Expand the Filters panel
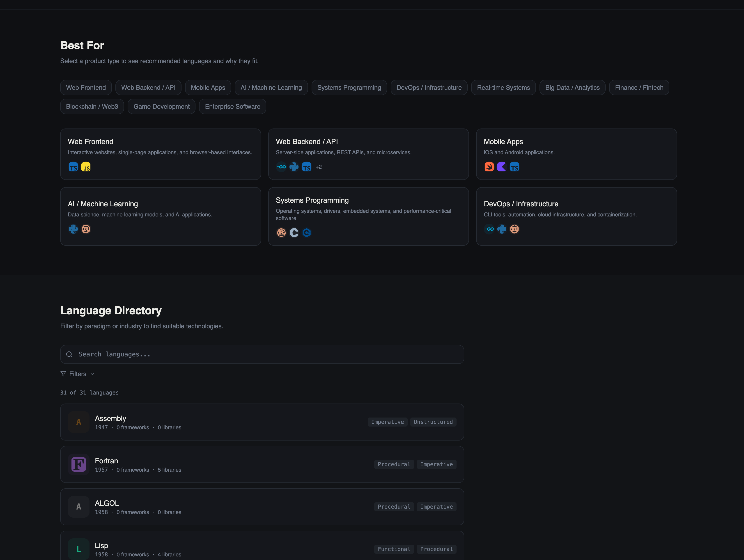Screen dimensions: 744x560 [77, 374]
